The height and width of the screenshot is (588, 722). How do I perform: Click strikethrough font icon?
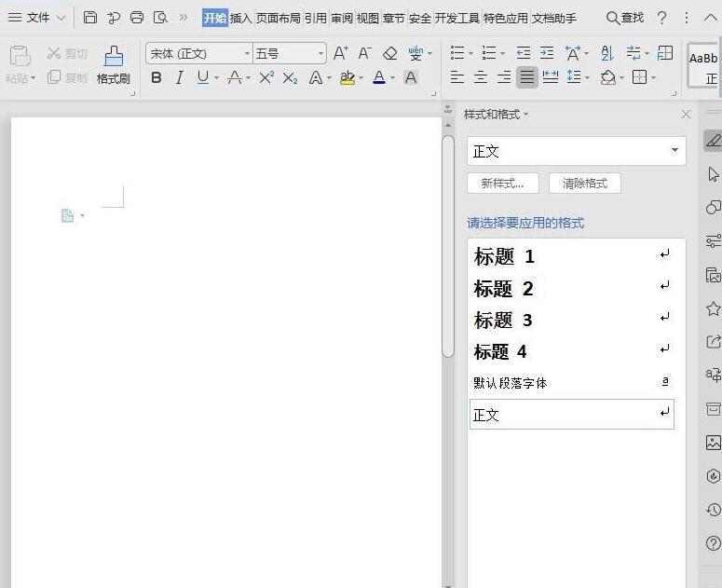coord(235,77)
